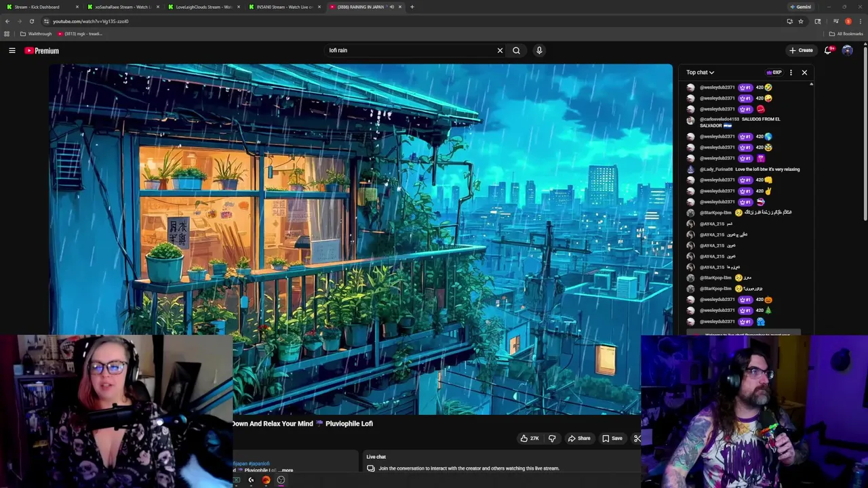
Task: Reload the YouTube page
Action: click(x=31, y=21)
